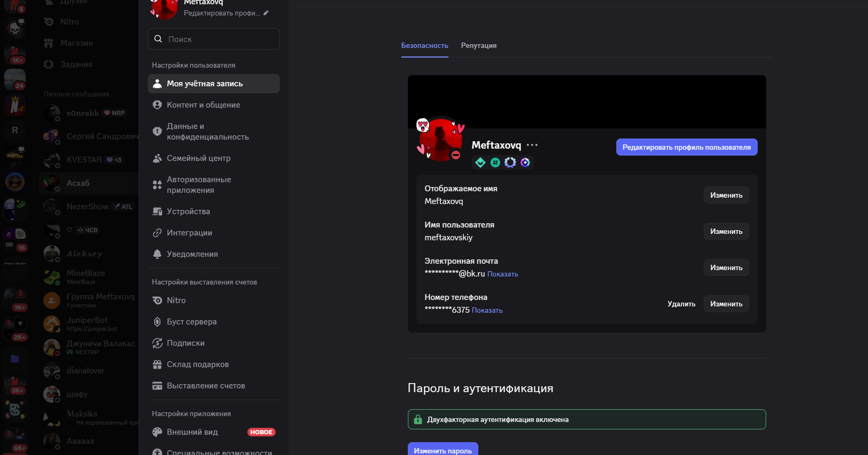Screen dimensions: 868x455
Task: Open the s0nrekk direct message
Action: (x=89, y=113)
